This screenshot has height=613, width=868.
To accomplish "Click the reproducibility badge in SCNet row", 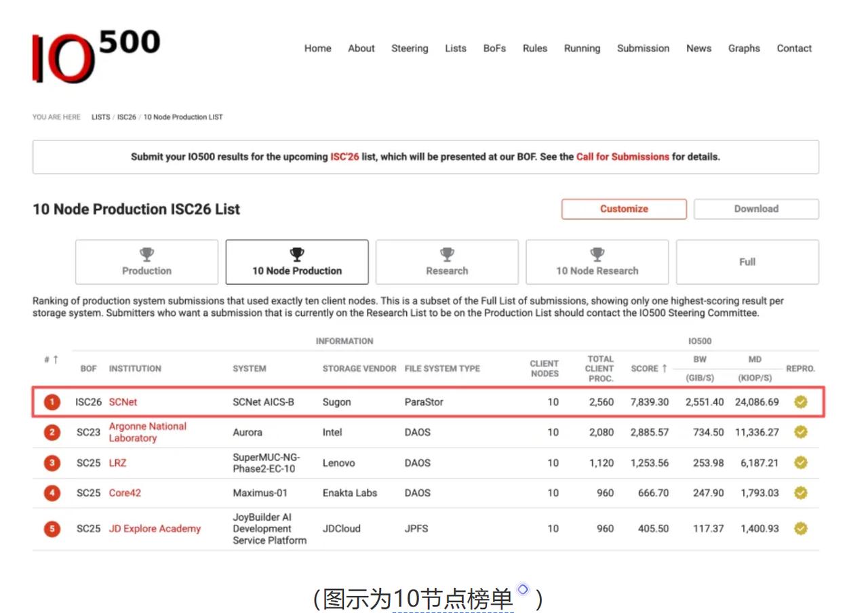I will click(x=801, y=402).
